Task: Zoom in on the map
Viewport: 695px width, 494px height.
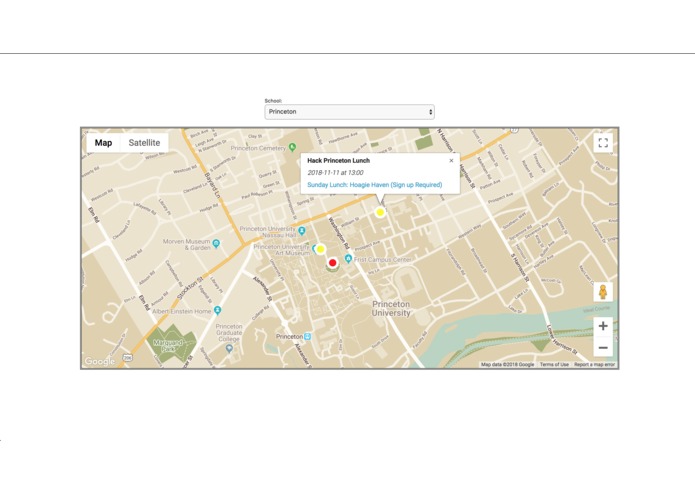Action: 603,326
